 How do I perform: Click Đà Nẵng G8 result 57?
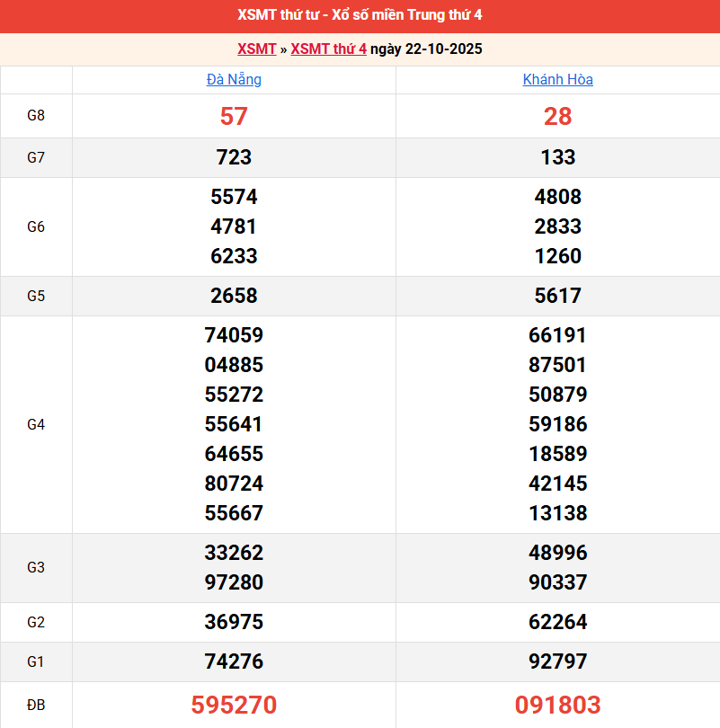click(234, 116)
